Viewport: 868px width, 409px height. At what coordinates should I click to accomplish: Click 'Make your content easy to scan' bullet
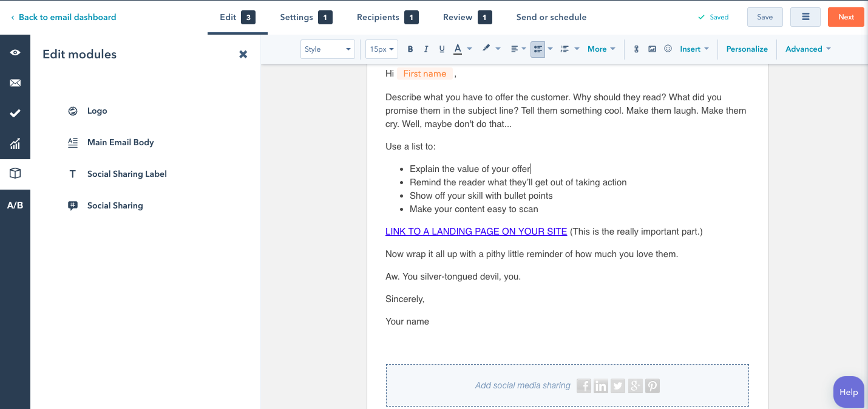[474, 209]
